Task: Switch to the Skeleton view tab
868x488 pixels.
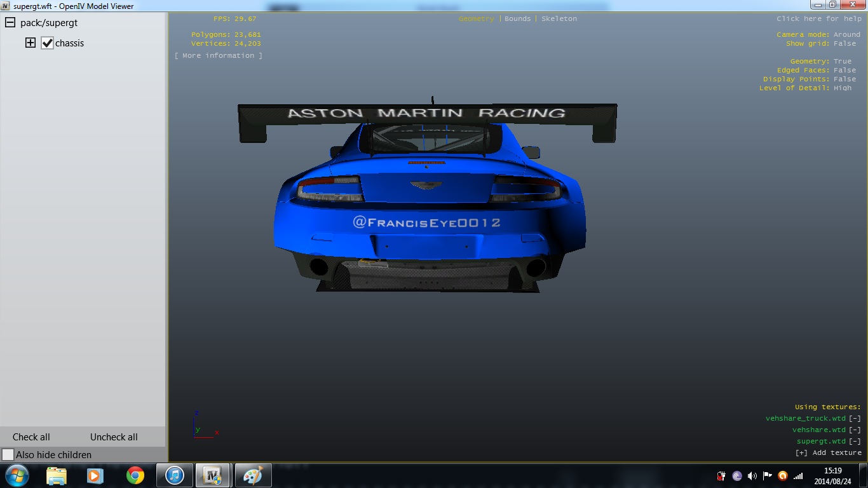Action: coord(559,18)
